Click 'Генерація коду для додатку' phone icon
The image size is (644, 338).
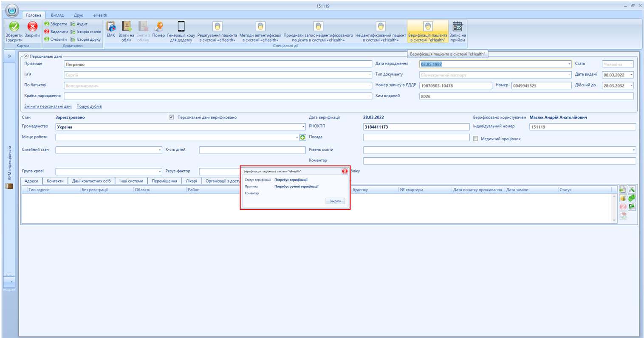[x=181, y=31]
